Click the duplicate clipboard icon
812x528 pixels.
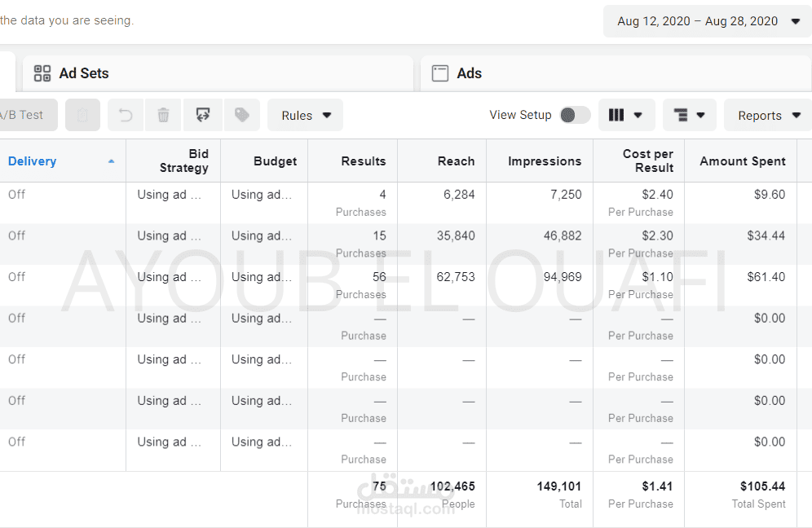pyautogui.click(x=83, y=115)
